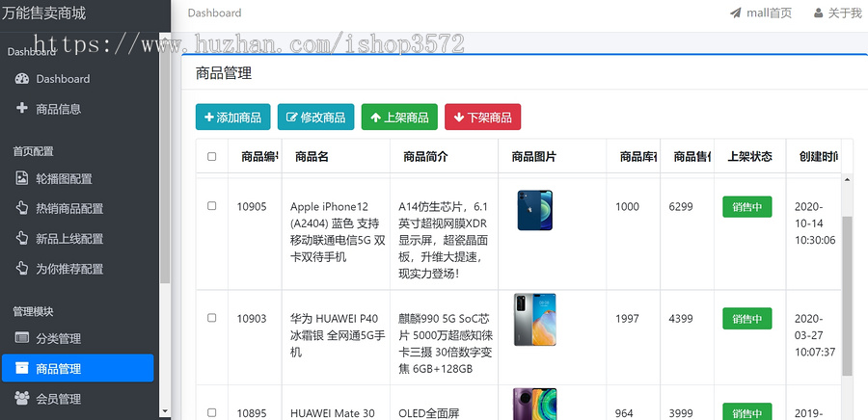
Task: Click the HUAWEI P40 product thumbnail
Action: [534, 320]
